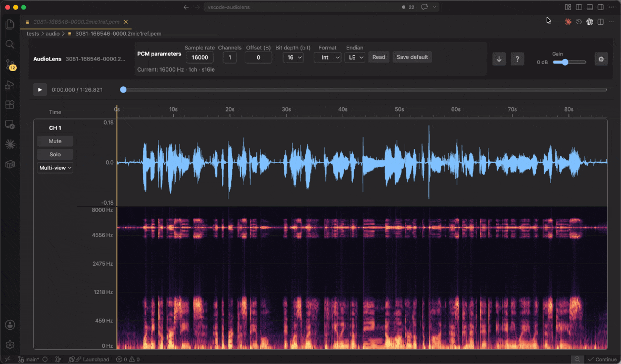621x364 pixels.
Task: Open the cube package icon in activity bar
Action: tap(10, 164)
